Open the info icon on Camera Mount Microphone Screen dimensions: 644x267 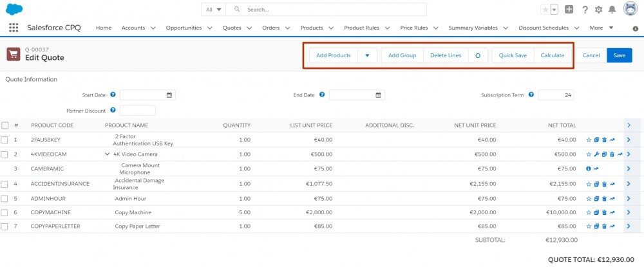[589, 169]
